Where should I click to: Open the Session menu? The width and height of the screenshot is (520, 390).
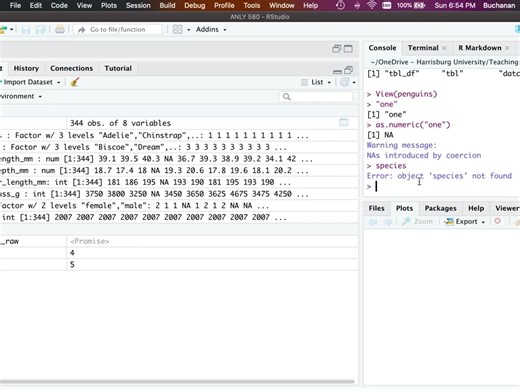click(x=138, y=5)
